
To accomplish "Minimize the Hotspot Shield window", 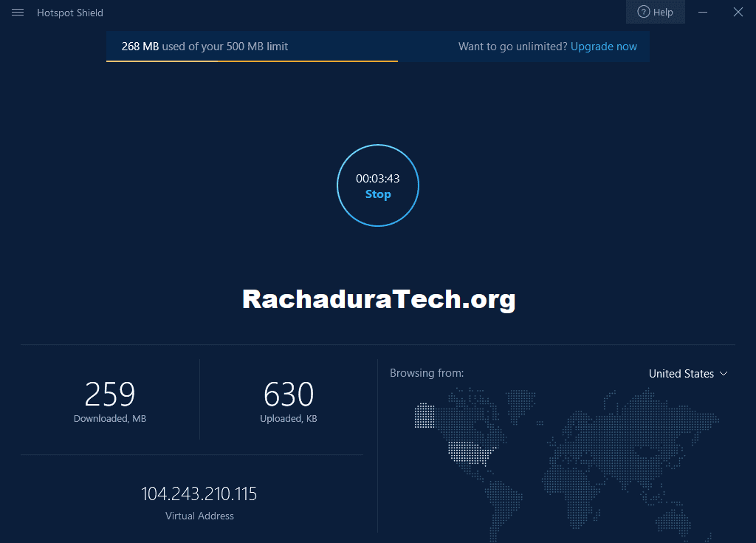I will click(x=703, y=12).
